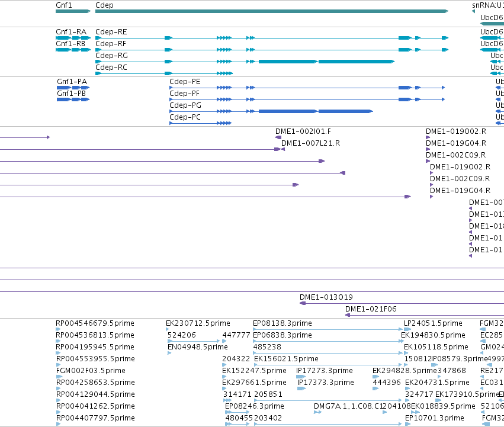Select the DME1-021F06 clone
Image resolution: width=504 pixels, height=427 pixels.
coord(371,309)
